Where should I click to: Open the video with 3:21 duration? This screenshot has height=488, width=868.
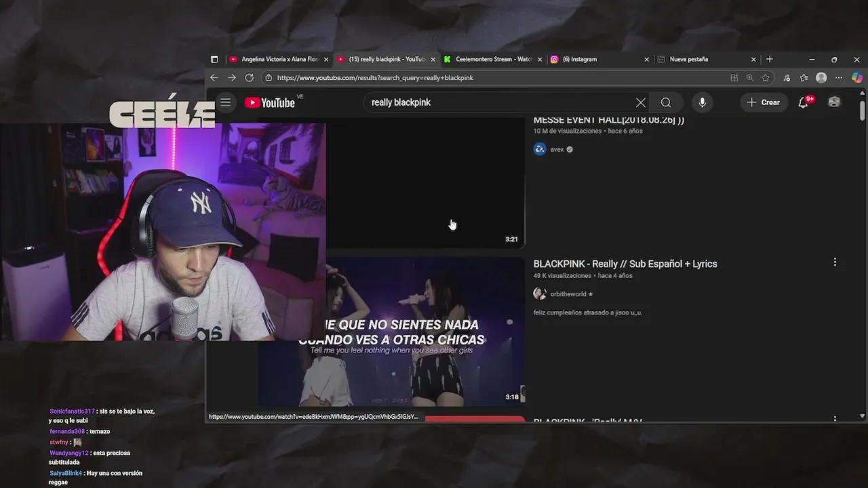pyautogui.click(x=425, y=183)
